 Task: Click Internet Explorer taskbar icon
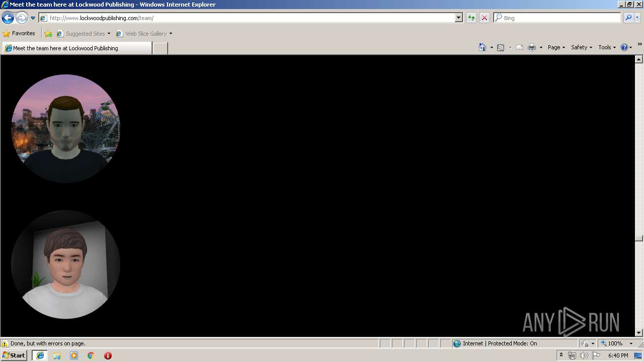pos(40,355)
